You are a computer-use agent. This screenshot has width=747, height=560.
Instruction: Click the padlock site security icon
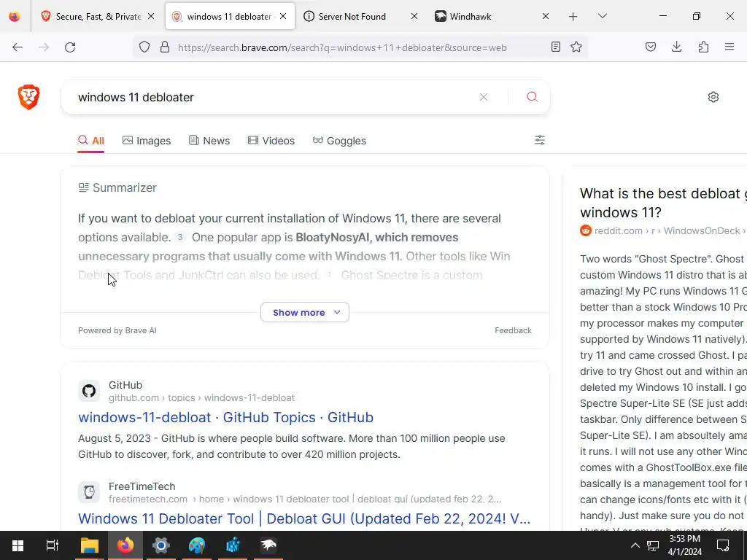click(x=165, y=47)
